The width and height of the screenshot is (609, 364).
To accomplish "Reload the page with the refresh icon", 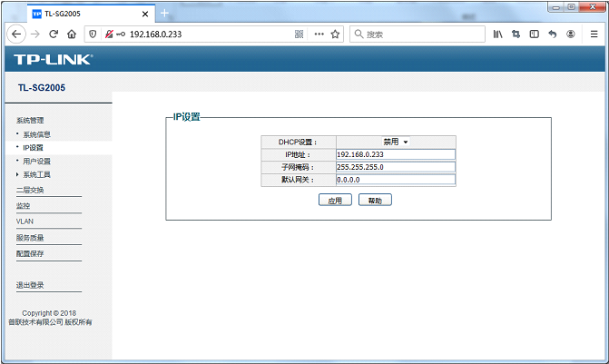I will click(x=54, y=34).
